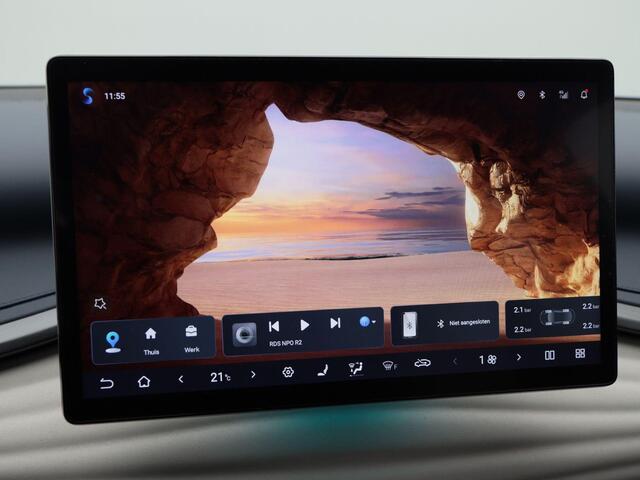Toggle front windshield defrost
Viewport: 640px width, 480px height.
click(x=389, y=365)
